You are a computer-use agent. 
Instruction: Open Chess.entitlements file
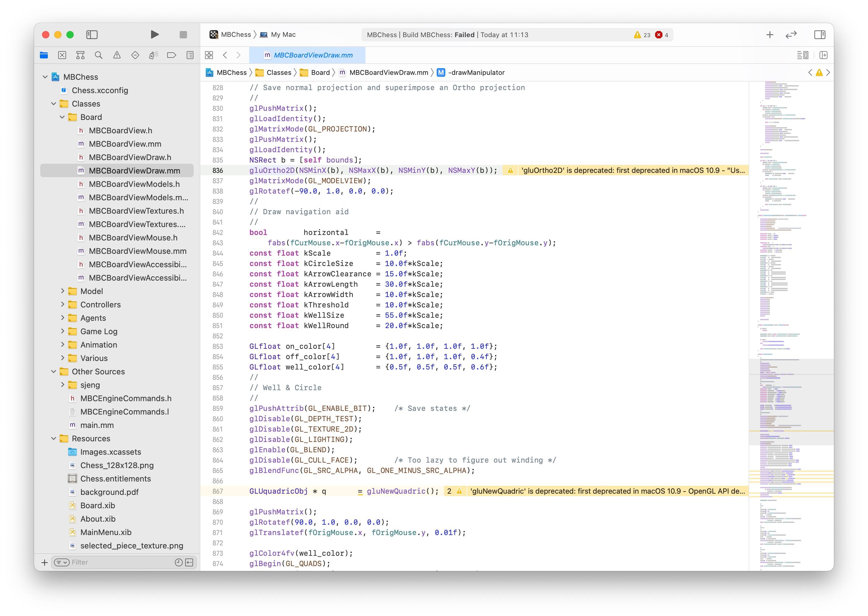pos(117,479)
